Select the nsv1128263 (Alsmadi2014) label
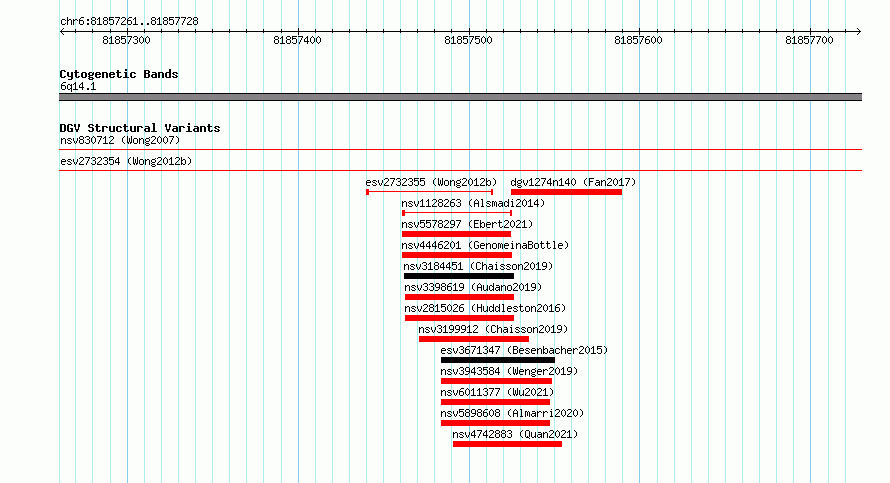The image size is (890, 483). (473, 203)
